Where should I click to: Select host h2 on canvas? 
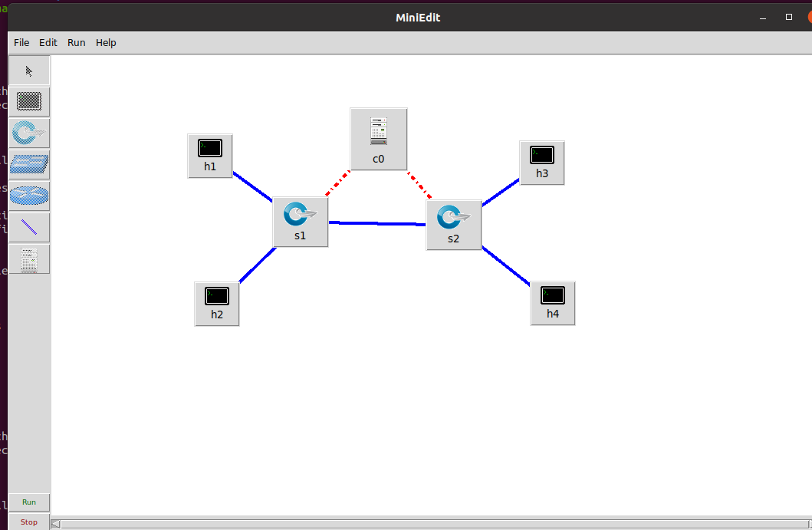click(216, 304)
